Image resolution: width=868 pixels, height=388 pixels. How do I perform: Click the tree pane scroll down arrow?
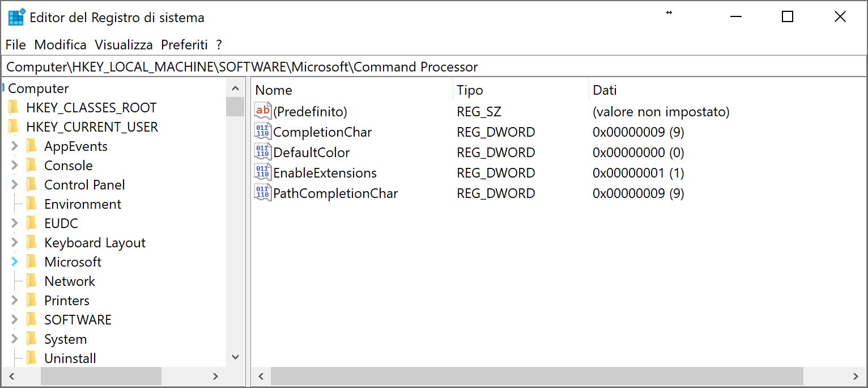click(x=235, y=357)
